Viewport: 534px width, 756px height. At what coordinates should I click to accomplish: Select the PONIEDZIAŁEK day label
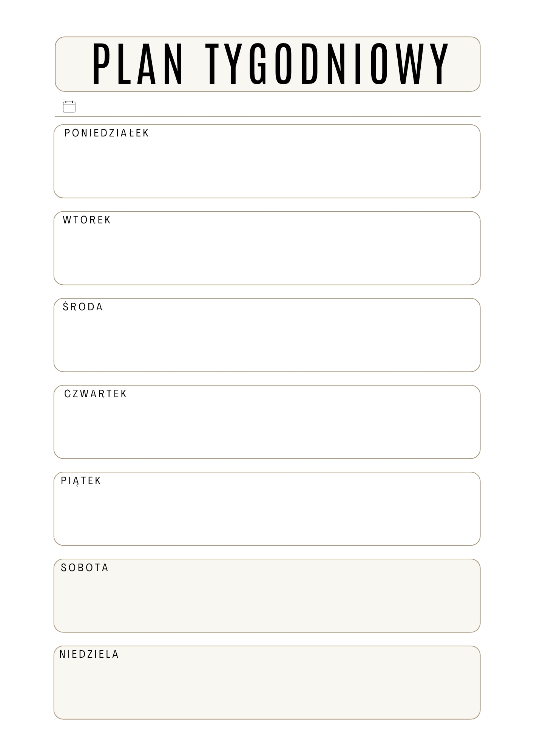(x=106, y=133)
